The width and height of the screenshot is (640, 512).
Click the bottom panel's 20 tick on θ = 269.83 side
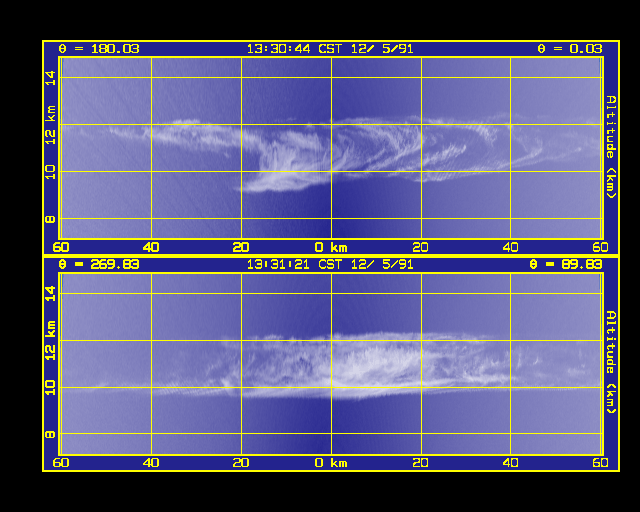point(241,463)
